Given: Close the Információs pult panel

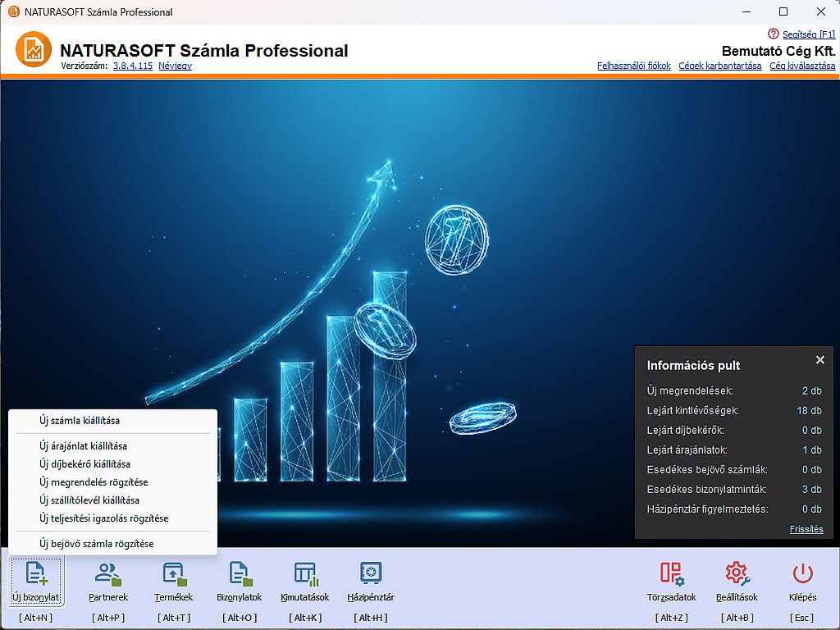Looking at the screenshot, I should point(819,360).
